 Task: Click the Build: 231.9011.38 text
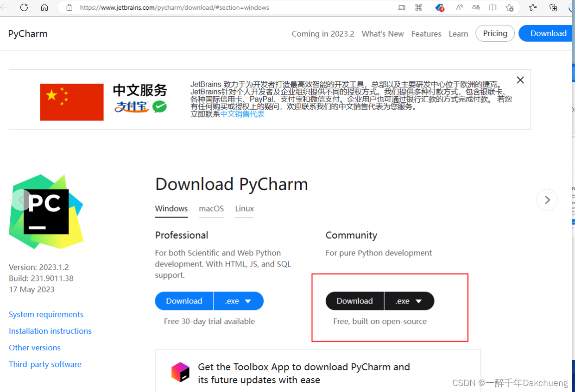(x=41, y=278)
